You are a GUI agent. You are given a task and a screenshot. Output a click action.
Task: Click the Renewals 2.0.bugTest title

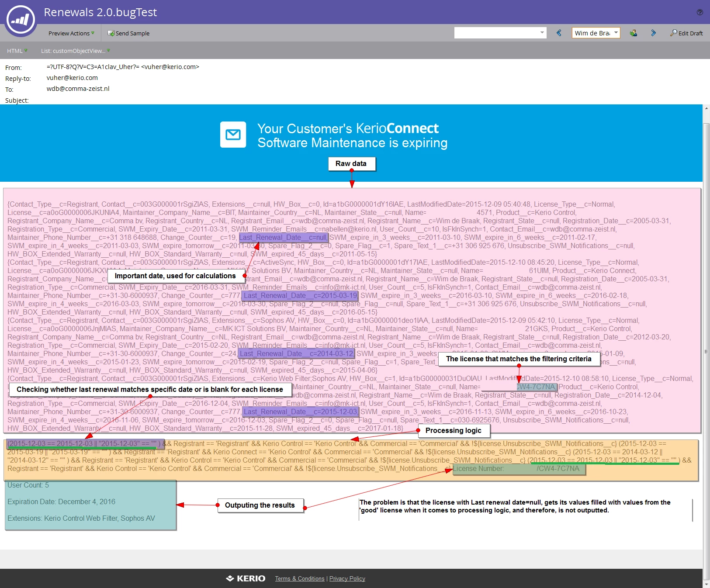click(100, 12)
